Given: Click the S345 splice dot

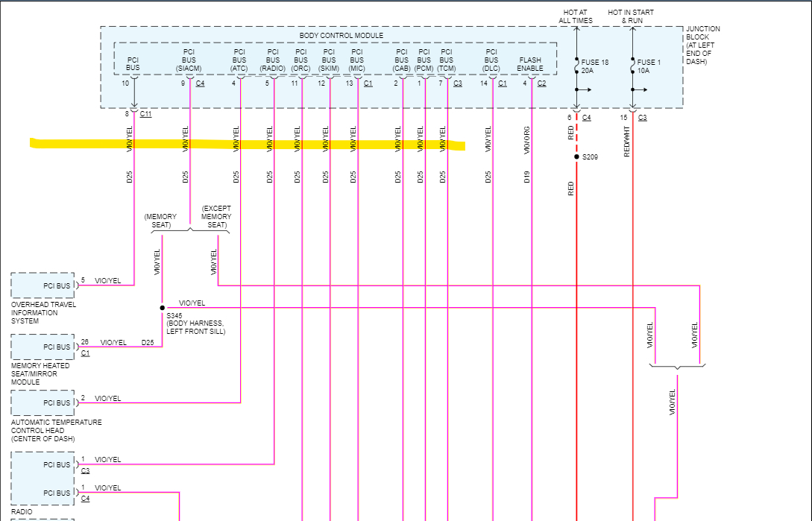Looking at the screenshot, I should point(162,308).
